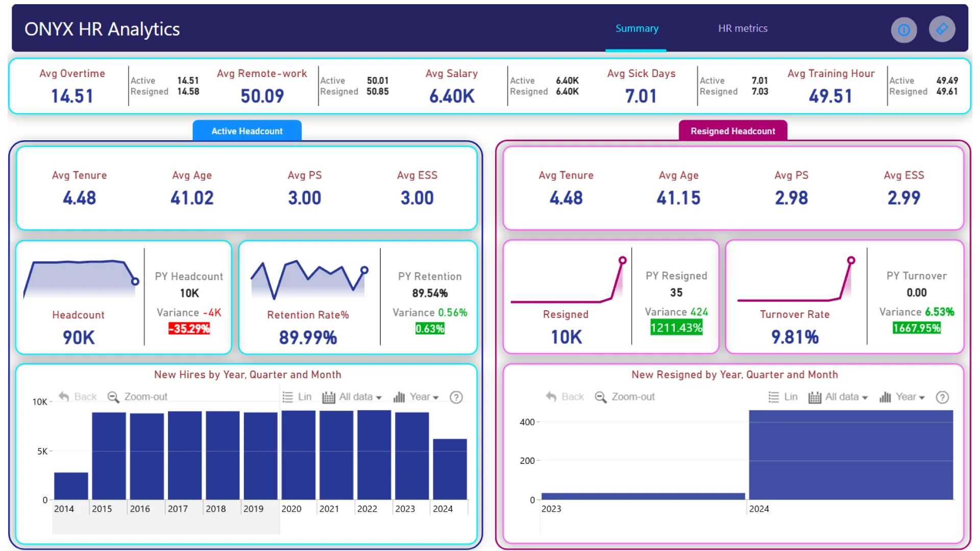Click bar-chart icon beside Year in New Resigned

[x=886, y=397]
